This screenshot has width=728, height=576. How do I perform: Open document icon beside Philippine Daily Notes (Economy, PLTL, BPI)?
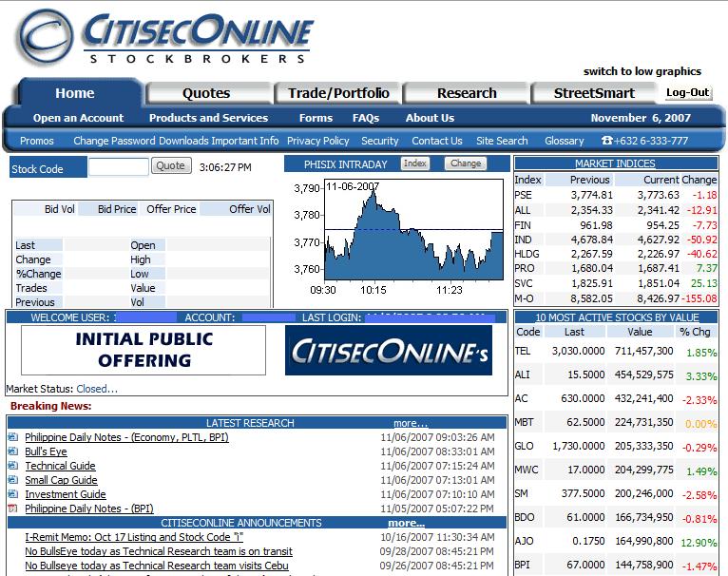[x=13, y=436]
